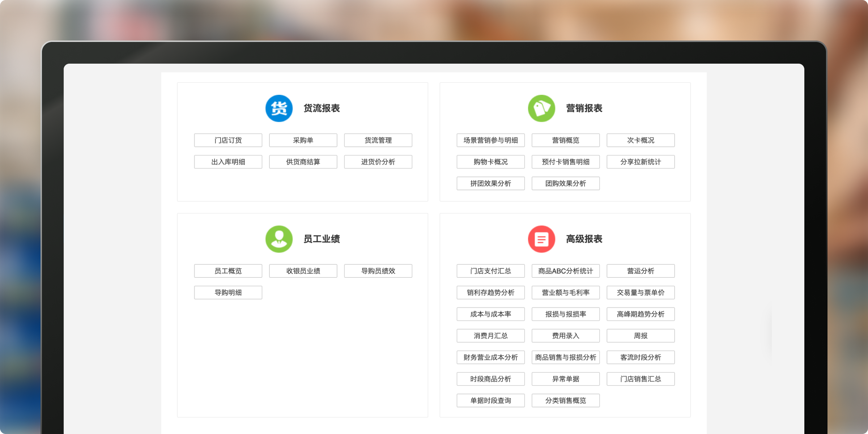Select 销利存趋势分析 button
The image size is (868, 434).
pyautogui.click(x=491, y=293)
